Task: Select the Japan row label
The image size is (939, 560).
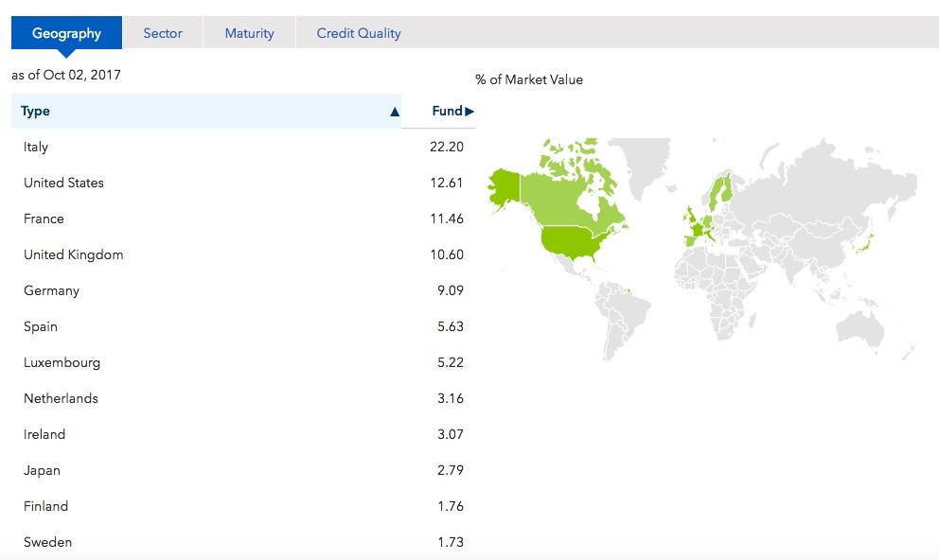Action: (x=42, y=470)
